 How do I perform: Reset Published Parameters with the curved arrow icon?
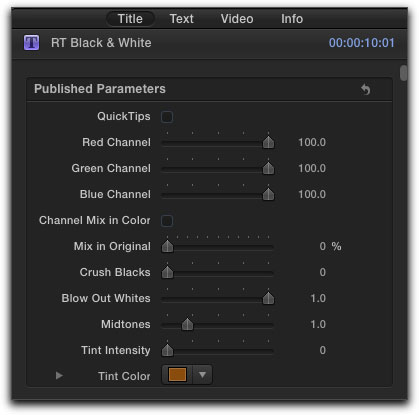click(x=366, y=89)
